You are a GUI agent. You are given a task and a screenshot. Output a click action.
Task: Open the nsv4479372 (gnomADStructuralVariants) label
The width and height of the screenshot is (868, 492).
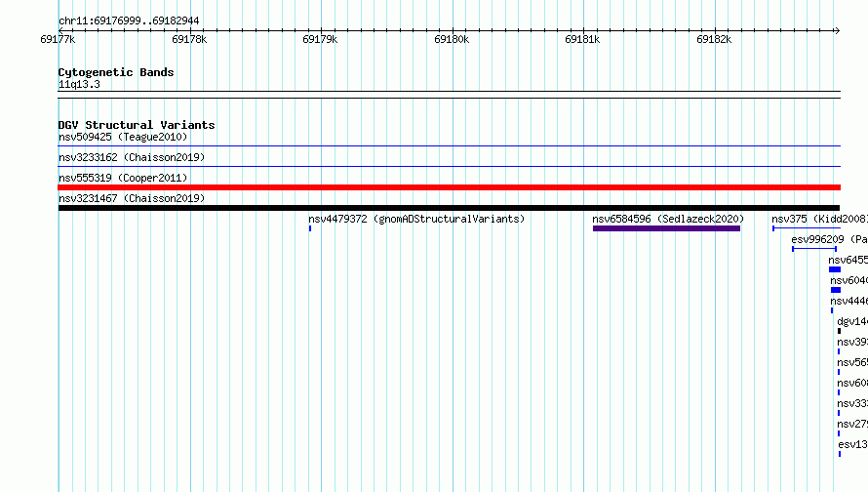pyautogui.click(x=416, y=219)
